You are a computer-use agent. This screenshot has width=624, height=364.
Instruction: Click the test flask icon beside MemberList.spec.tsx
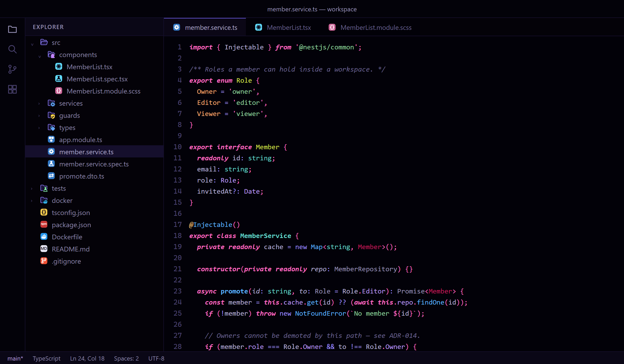click(59, 79)
